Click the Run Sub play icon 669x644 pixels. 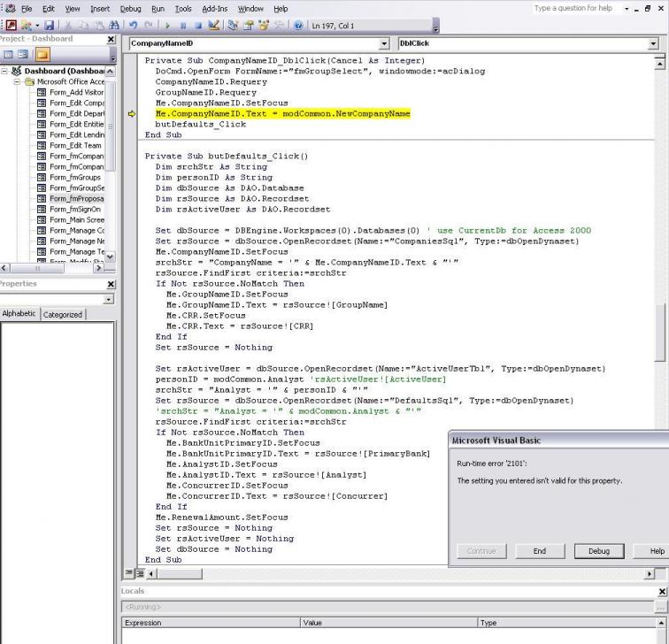click(x=165, y=26)
